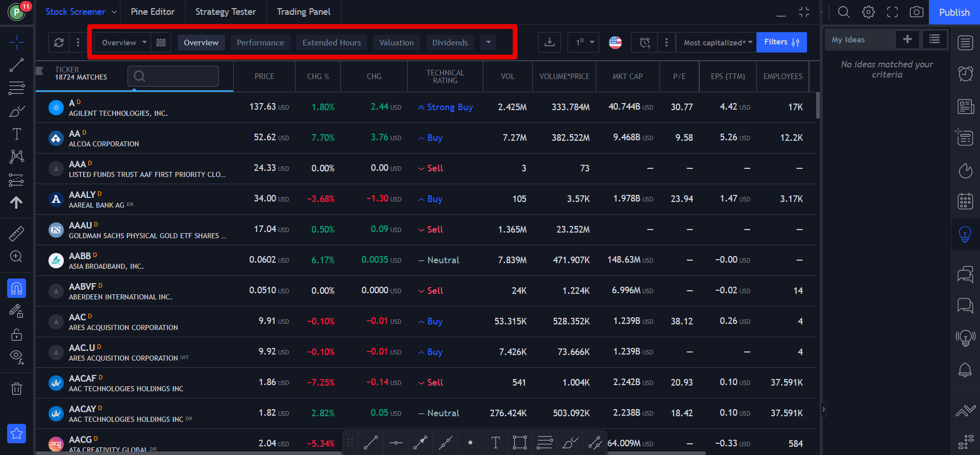Sort by MKT CAP column header
Image resolution: width=980 pixels, height=455 pixels.
point(627,76)
